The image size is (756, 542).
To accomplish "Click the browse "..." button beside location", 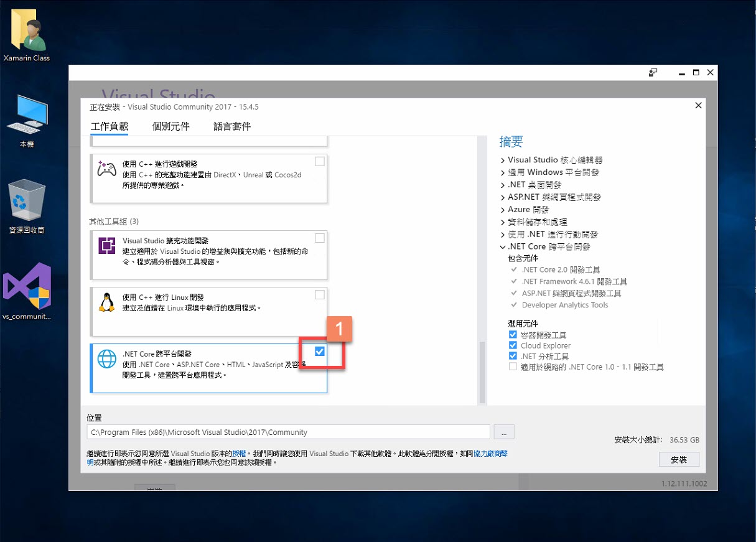I will [x=504, y=432].
